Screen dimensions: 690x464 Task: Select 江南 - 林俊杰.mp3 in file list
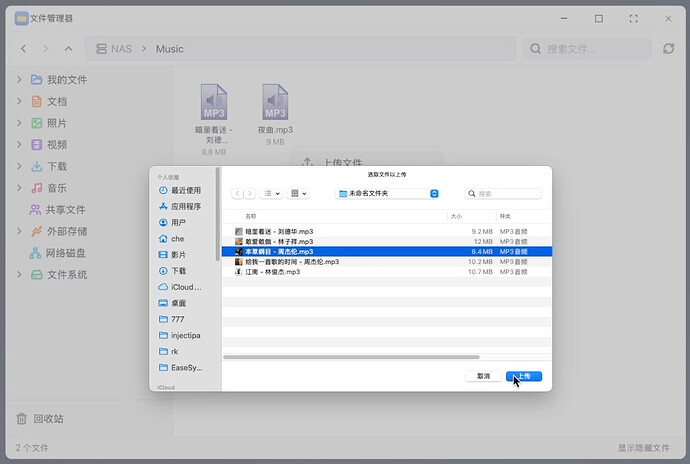[272, 272]
